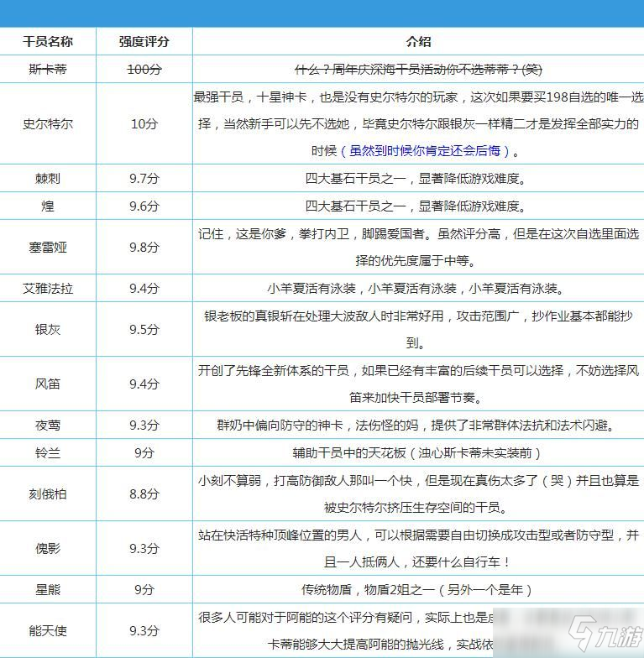Click the struck-through 100分 score

point(144,69)
